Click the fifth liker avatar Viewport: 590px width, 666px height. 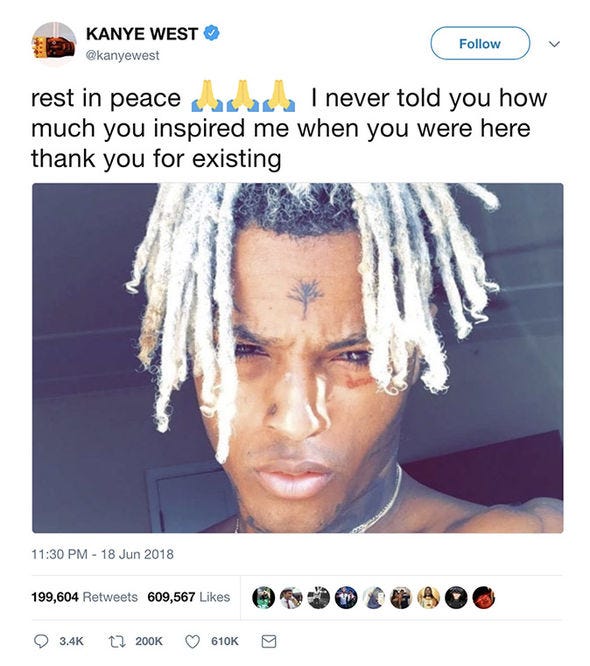[374, 598]
